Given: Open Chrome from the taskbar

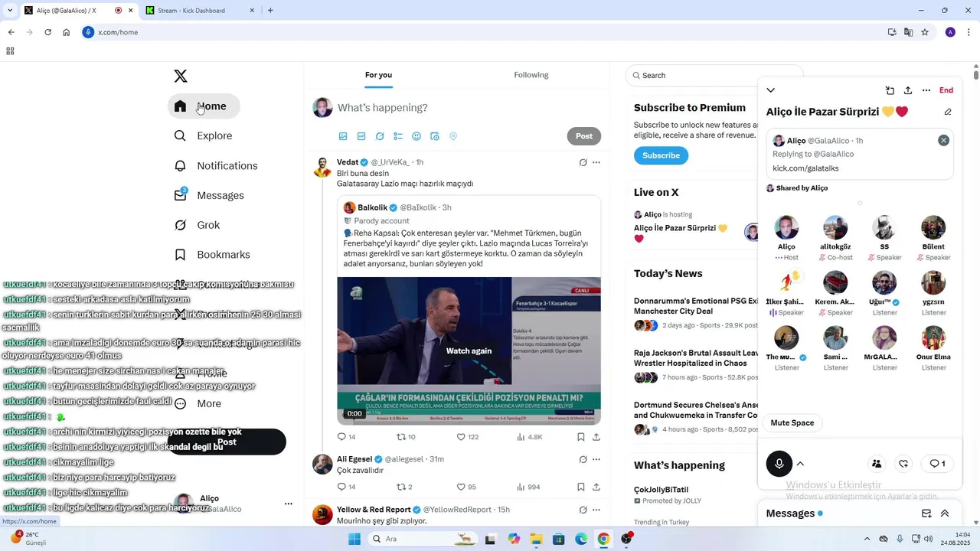Looking at the screenshot, I should [603, 539].
